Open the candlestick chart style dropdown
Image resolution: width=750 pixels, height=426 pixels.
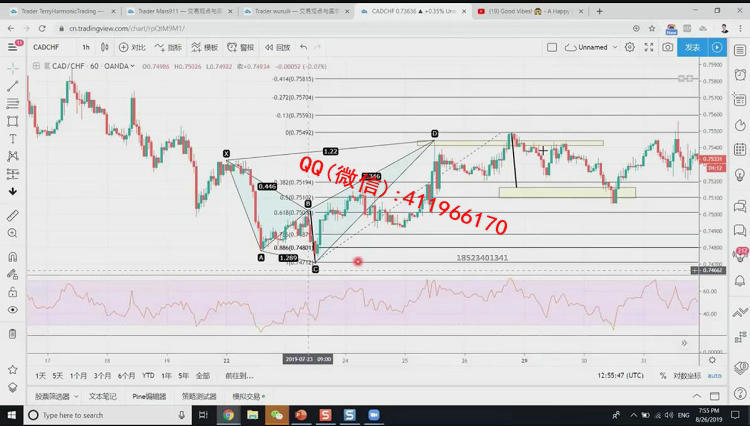click(x=104, y=47)
